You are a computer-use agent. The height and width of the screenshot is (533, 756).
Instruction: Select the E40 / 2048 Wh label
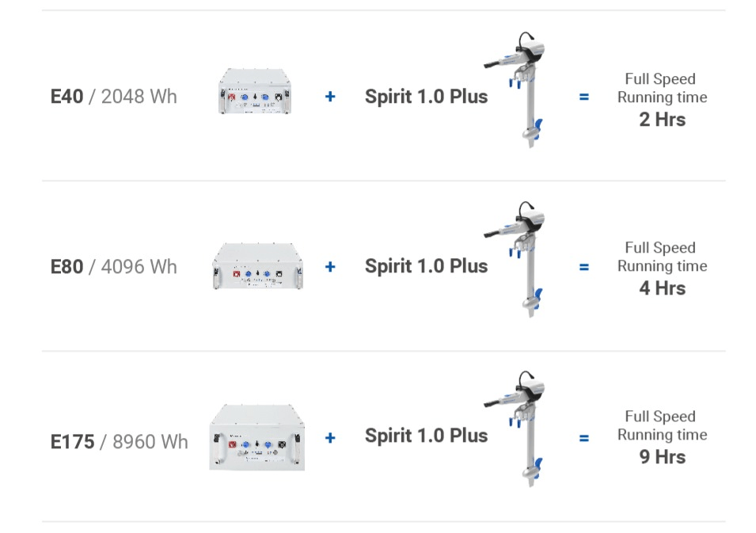coord(114,97)
